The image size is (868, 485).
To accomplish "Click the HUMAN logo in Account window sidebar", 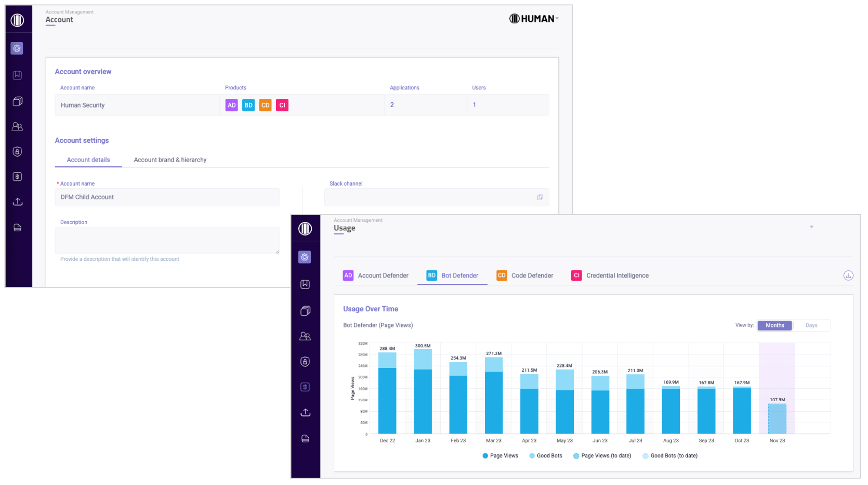I will [18, 20].
